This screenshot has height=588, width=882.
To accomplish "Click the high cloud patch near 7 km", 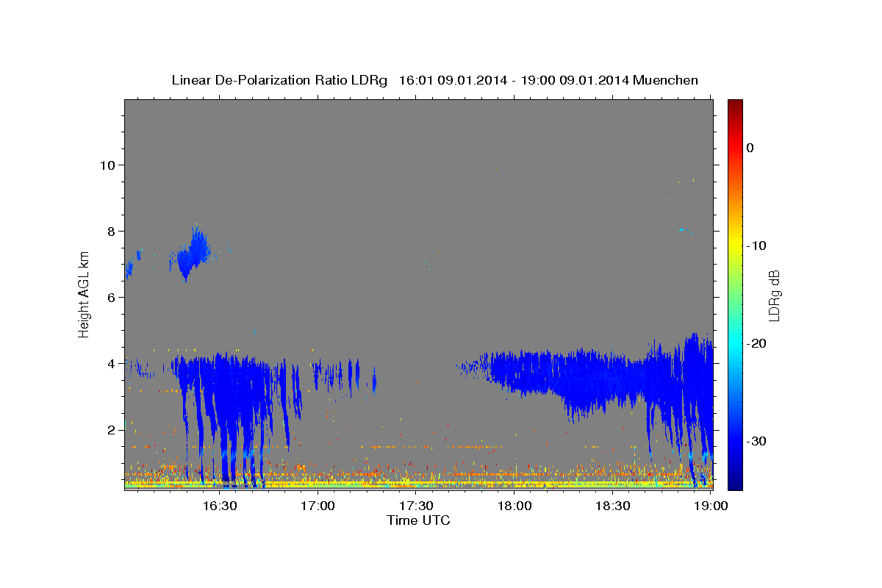I will [193, 254].
